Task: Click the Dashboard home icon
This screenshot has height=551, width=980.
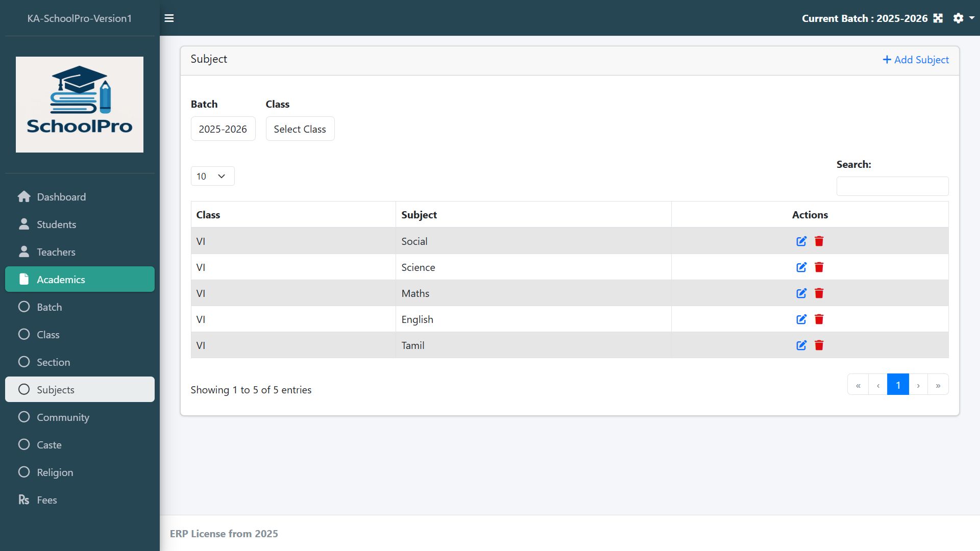Action: coord(24,197)
